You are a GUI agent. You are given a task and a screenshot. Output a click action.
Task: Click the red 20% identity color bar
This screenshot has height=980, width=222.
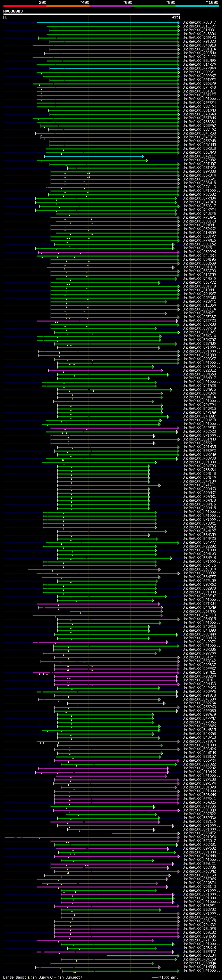tap(25, 6)
